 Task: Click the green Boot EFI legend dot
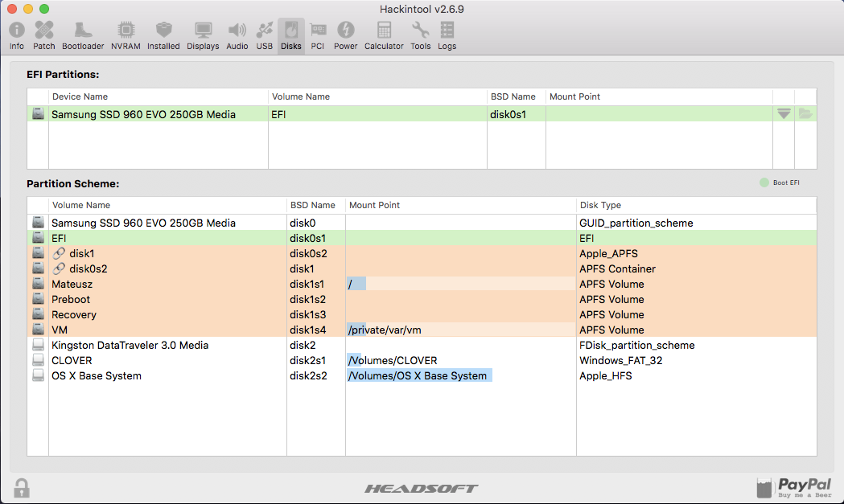(764, 183)
